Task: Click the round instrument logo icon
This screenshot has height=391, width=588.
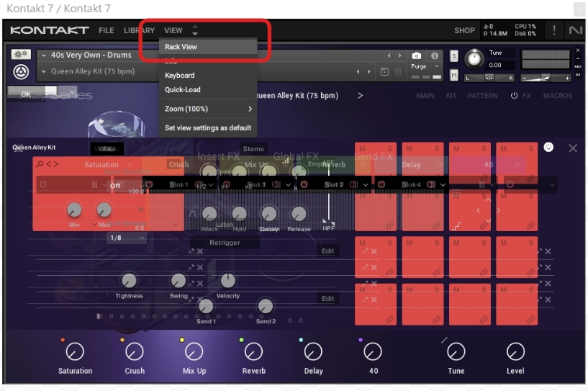Action: (x=21, y=72)
